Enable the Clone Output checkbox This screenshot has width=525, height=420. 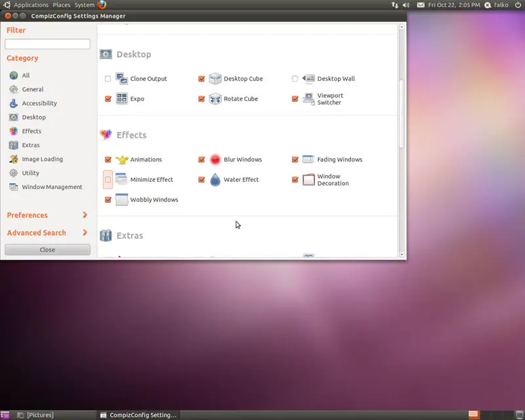coord(108,79)
